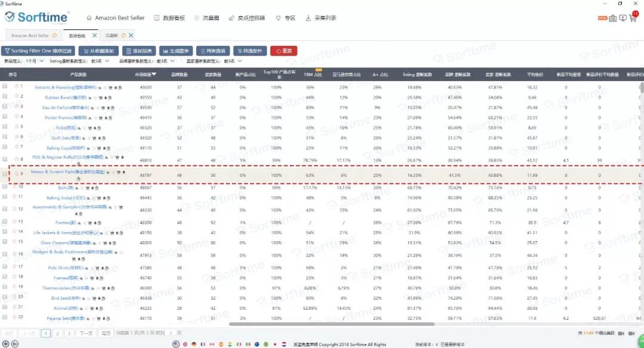Open the 新品定义 1个月 dropdown
The image size is (644, 348).
point(39,61)
